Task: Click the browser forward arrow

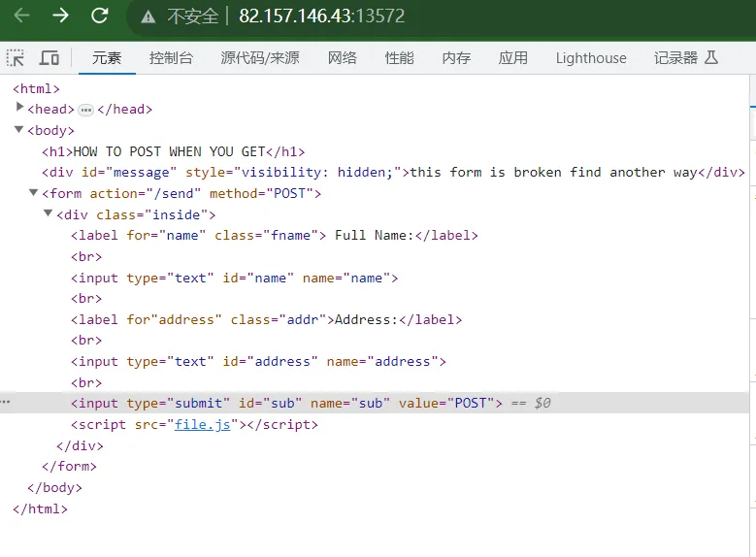Action: click(60, 16)
